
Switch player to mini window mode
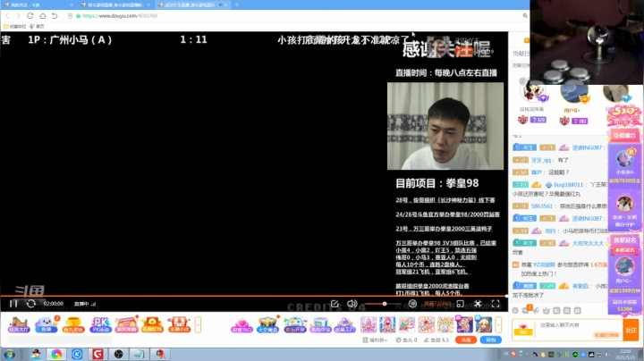click(x=461, y=304)
